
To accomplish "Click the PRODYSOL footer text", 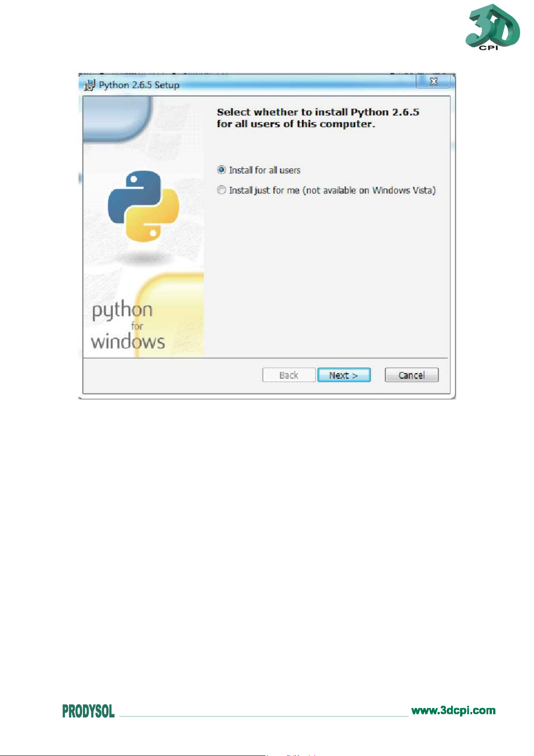I will click(x=88, y=711).
